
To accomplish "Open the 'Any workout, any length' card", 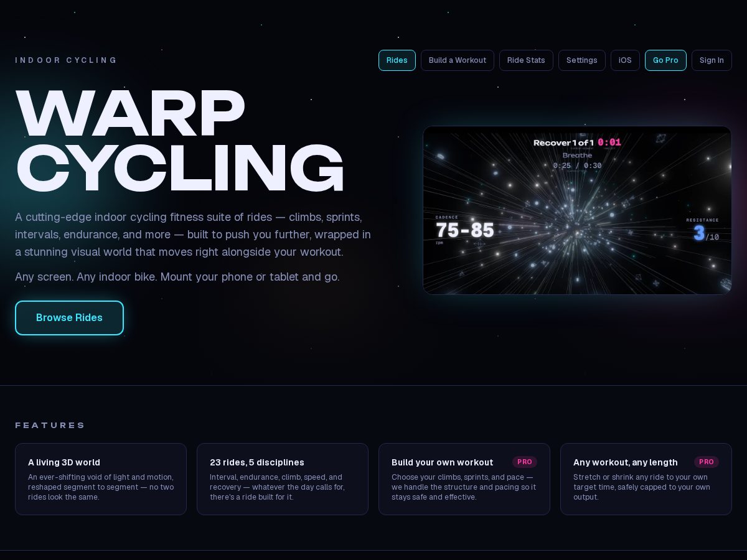I will [646, 479].
